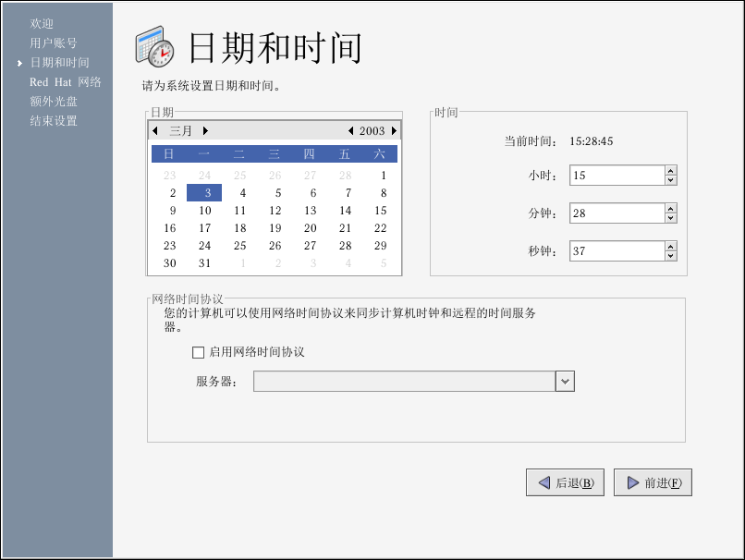Decrease the 秒钟 (second) value
745x560 pixels.
671,256
